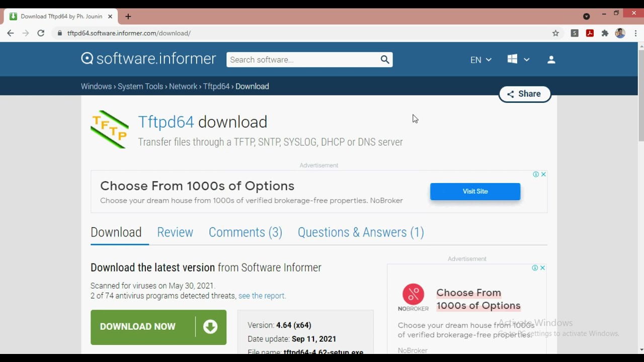
Task: Click the Windows breadcrumb link
Action: click(96, 86)
